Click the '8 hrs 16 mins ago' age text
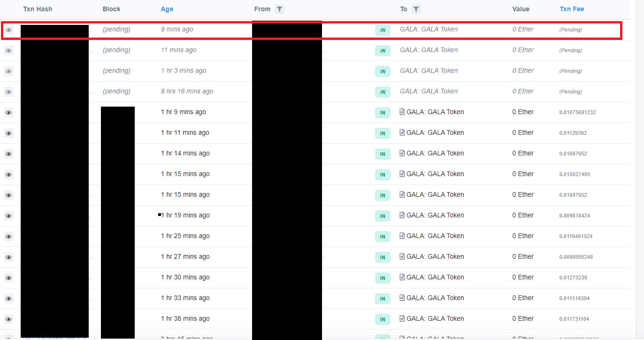This screenshot has height=340, width=644. (x=187, y=91)
